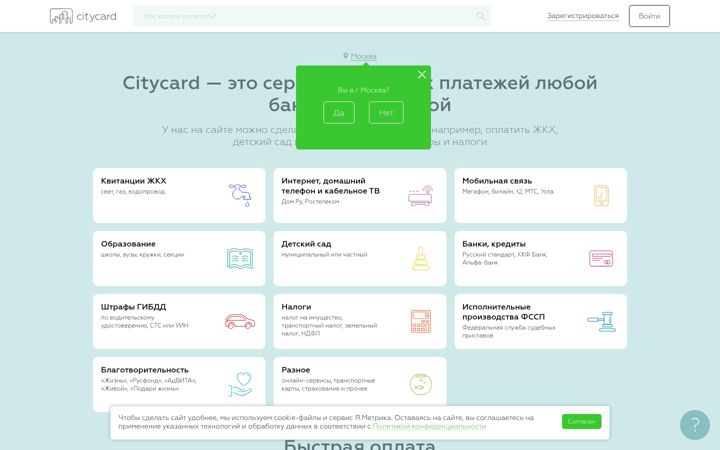Click the 'свет, газ, водопровод' subtitle

click(133, 191)
